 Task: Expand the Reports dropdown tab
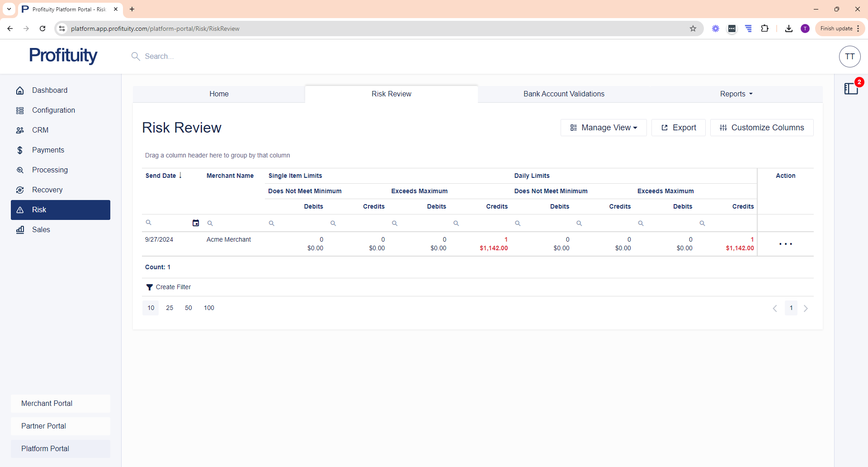coord(736,94)
